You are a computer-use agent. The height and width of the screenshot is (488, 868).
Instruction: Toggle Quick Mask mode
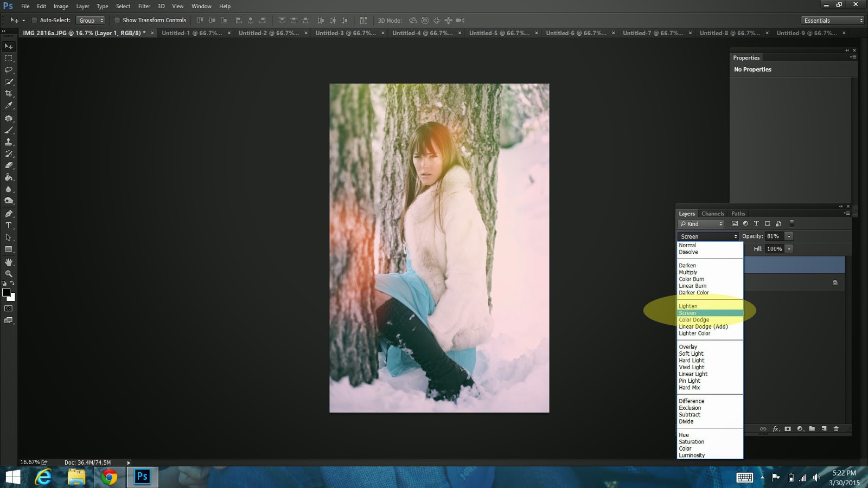[9, 309]
